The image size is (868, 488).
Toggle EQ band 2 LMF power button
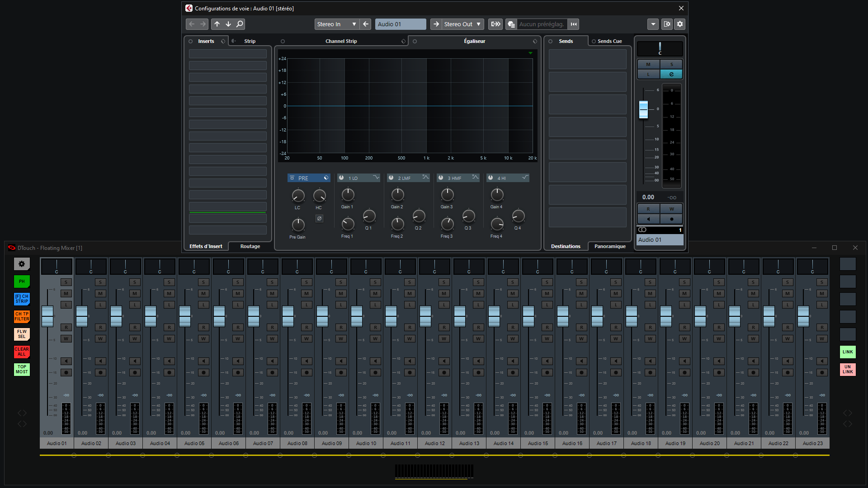tap(391, 178)
